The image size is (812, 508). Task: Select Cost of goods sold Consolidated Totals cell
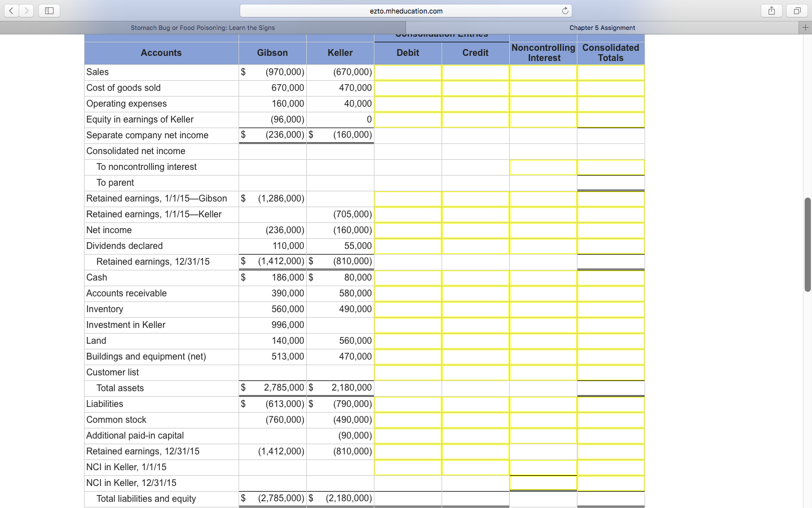[611, 88]
